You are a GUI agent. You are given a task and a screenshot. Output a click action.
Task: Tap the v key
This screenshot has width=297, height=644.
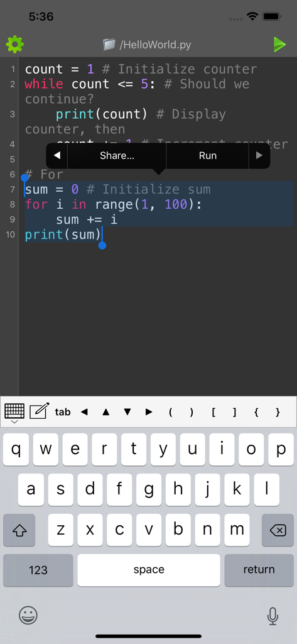coord(148,530)
